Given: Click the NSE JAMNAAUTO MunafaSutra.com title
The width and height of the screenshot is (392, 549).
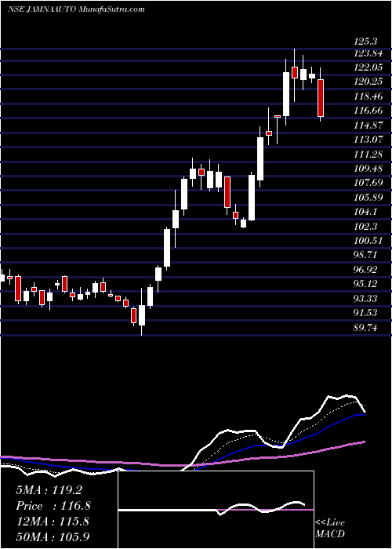Looking at the screenshot, I should [x=76, y=9].
